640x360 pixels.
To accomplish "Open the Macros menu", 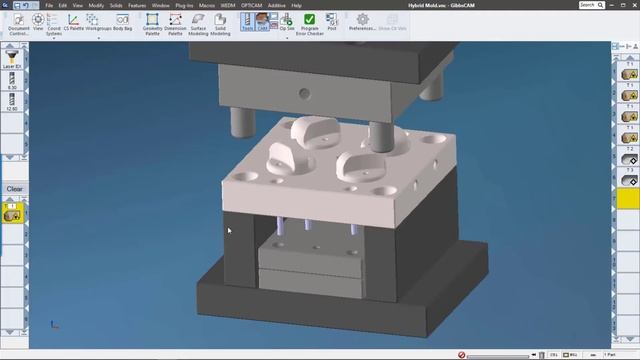I will [207, 6].
